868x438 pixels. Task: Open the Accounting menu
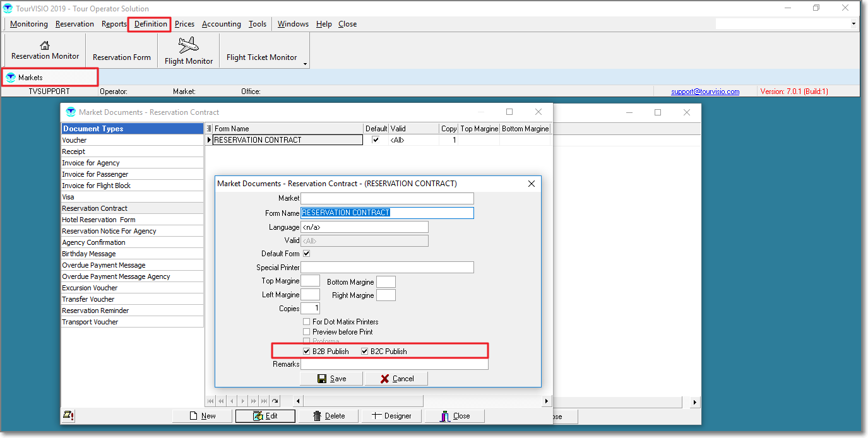tap(221, 24)
